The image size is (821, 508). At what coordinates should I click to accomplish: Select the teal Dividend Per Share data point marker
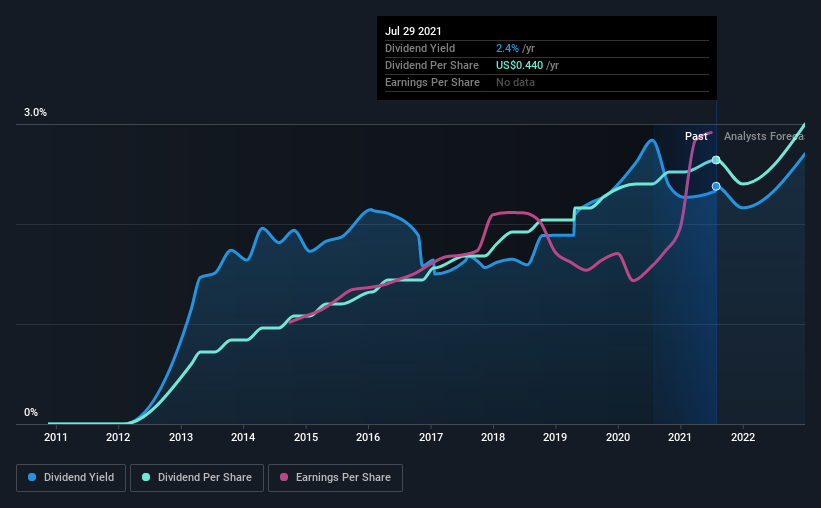pyautogui.click(x=716, y=160)
